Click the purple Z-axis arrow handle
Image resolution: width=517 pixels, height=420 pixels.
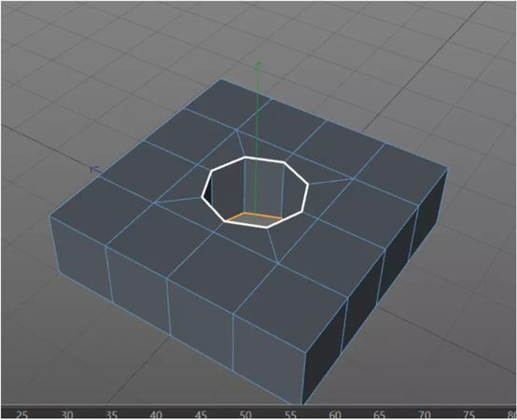[x=95, y=170]
